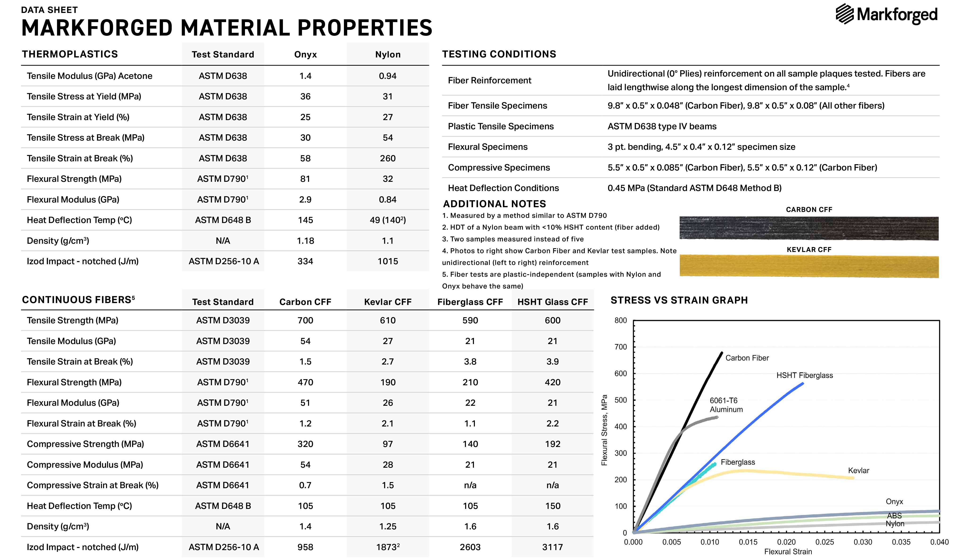The width and height of the screenshot is (958, 560).
Task: Click Kevlar CFF tensile strength 610
Action: point(388,320)
